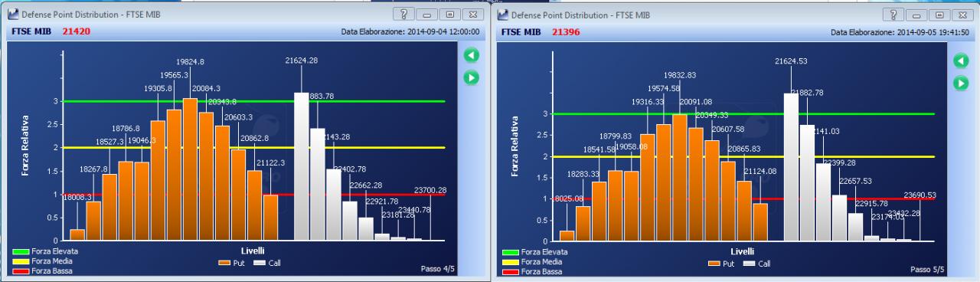Select the Call legend swatch in right chart
Image resolution: width=980 pixels, height=282 pixels.
coord(748,264)
